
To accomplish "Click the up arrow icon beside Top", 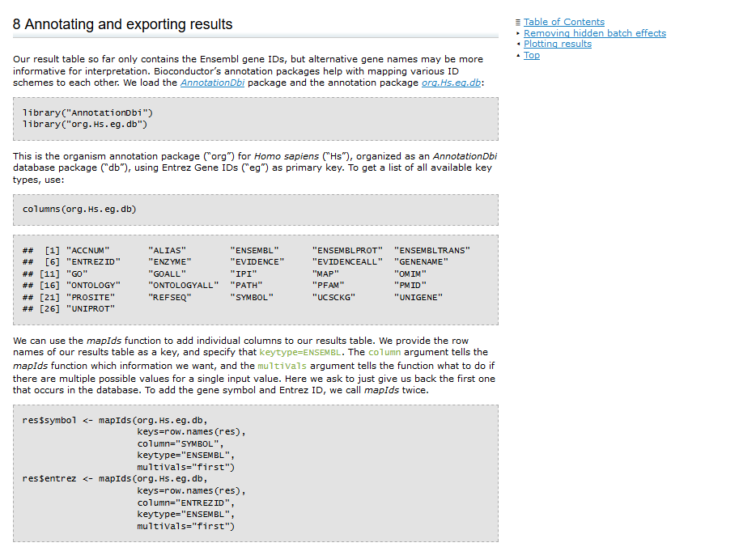I will pyautogui.click(x=518, y=55).
